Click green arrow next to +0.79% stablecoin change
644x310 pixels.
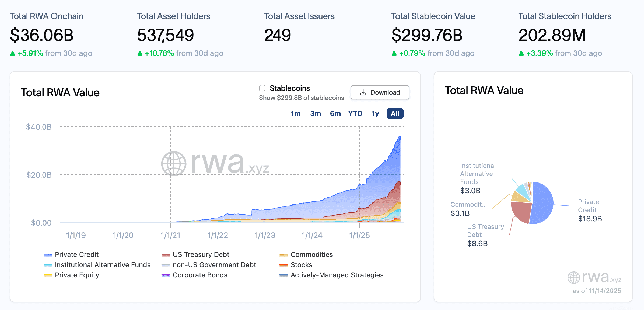pyautogui.click(x=394, y=53)
